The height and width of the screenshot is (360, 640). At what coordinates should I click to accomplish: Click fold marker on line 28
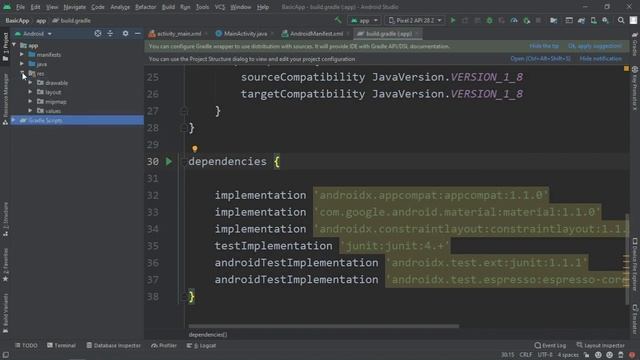pos(183,128)
